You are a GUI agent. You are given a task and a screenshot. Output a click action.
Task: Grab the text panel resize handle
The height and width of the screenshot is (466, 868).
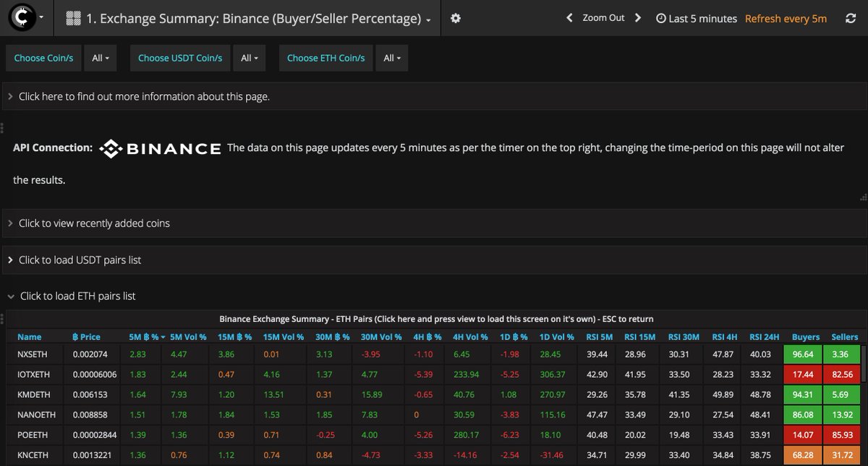[863, 196]
